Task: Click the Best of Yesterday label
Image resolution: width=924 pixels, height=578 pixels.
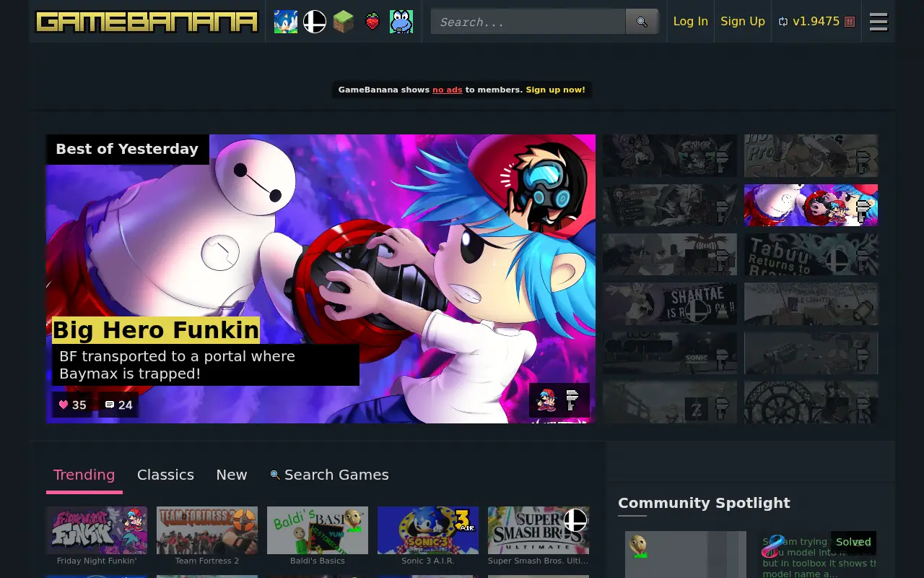Action: point(127,149)
